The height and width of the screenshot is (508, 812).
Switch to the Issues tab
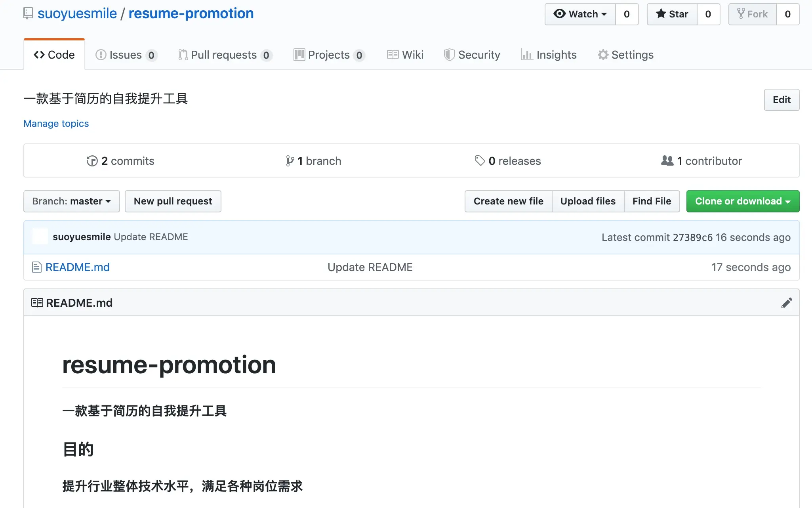pos(126,55)
